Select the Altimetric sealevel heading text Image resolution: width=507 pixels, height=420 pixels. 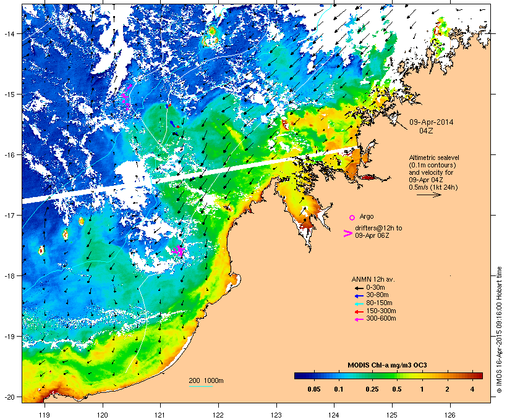[x=434, y=157]
